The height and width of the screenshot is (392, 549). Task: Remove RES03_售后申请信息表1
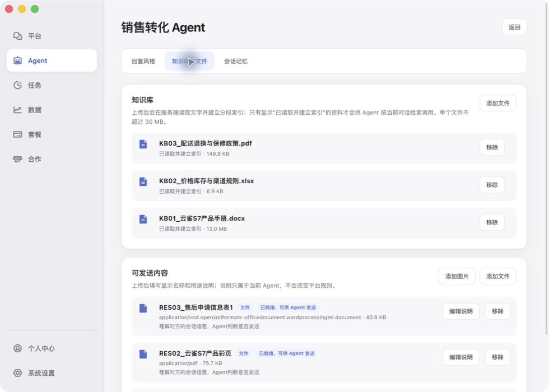tap(497, 311)
